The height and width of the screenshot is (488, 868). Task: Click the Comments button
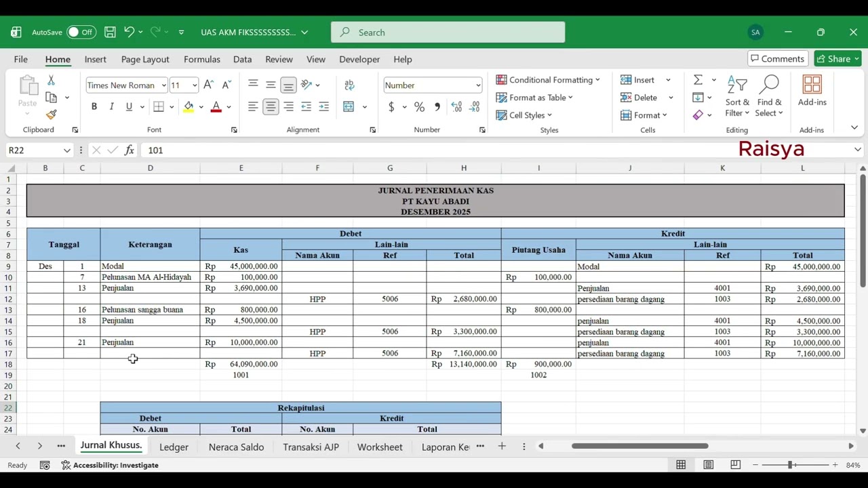[x=776, y=59]
